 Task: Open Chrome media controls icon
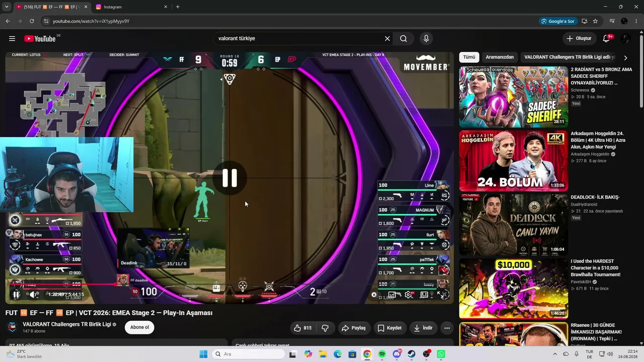[612, 21]
